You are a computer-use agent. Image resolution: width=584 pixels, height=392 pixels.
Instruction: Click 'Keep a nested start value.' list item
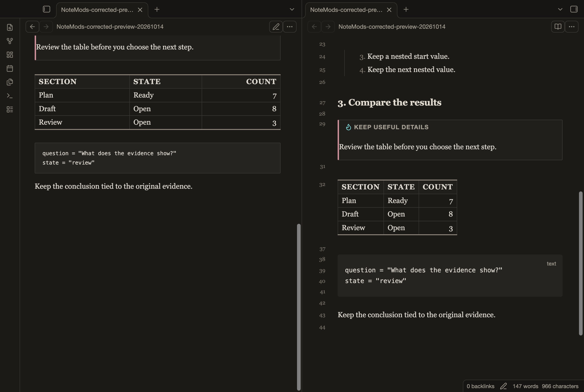pyautogui.click(x=408, y=57)
